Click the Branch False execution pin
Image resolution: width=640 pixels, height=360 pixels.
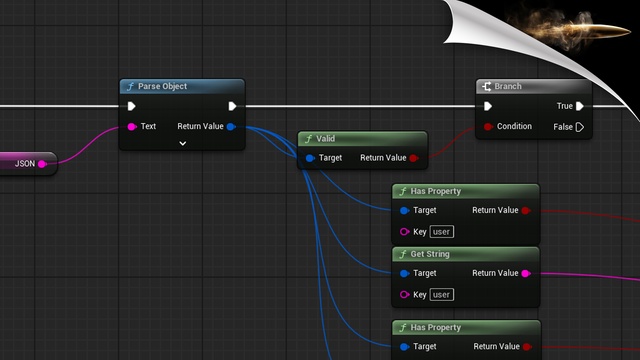click(x=580, y=127)
